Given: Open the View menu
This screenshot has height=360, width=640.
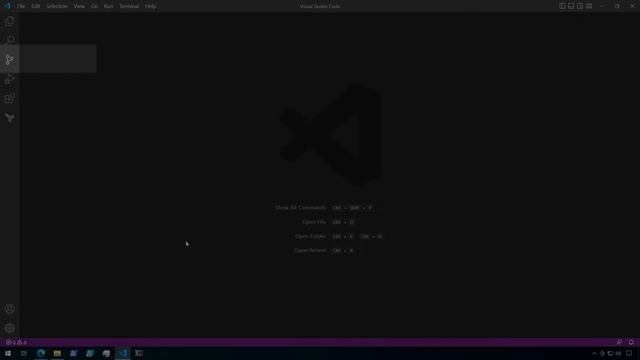Looking at the screenshot, I should pyautogui.click(x=79, y=6).
